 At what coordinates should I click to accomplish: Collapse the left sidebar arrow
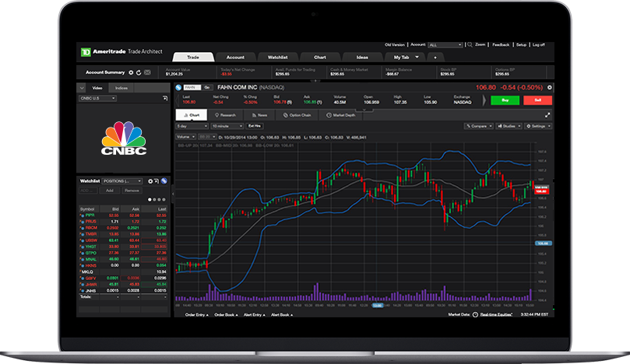pos(173,194)
